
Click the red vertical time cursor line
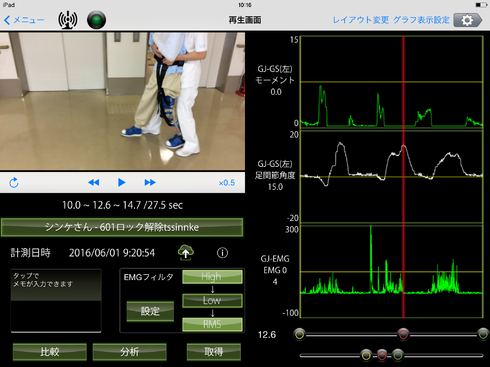403,177
